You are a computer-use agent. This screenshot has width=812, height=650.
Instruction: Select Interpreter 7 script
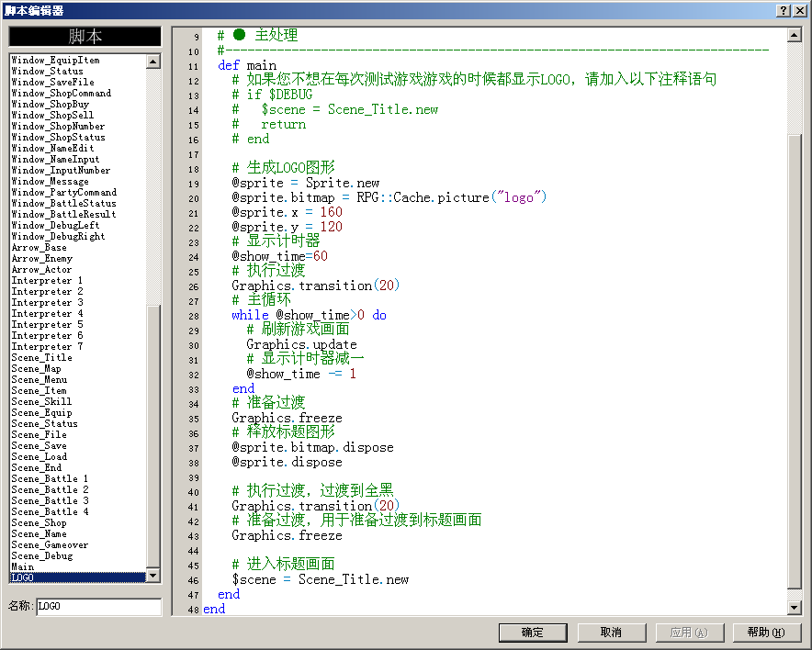point(78,347)
